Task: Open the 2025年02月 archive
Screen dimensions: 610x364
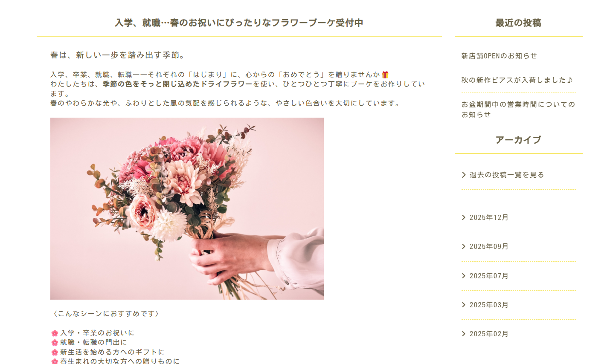Action: point(489,334)
